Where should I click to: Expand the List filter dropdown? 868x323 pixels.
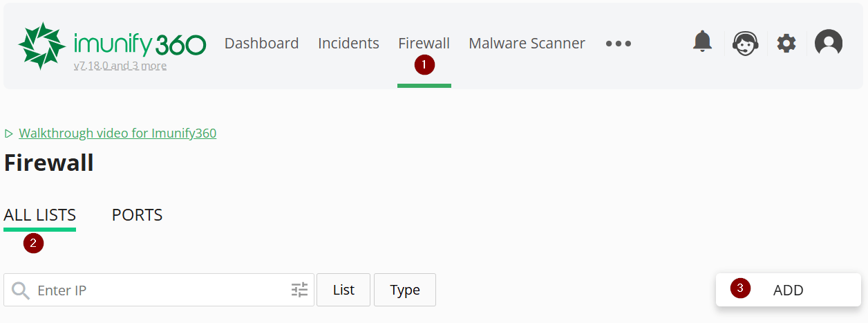coord(343,290)
